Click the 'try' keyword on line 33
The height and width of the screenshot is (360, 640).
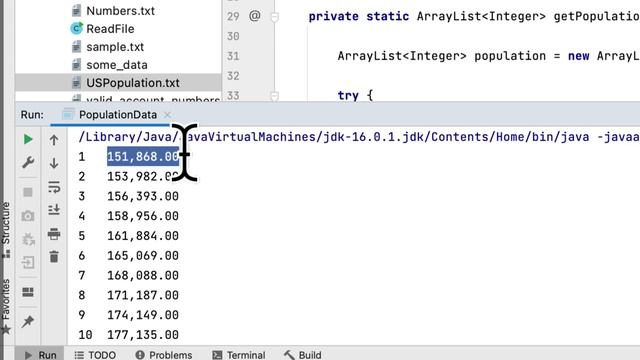tap(348, 96)
